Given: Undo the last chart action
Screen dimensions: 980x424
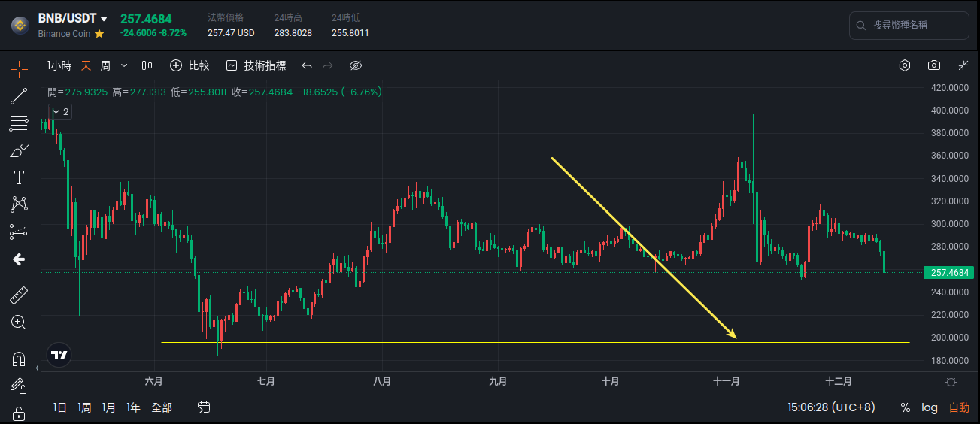Looking at the screenshot, I should point(306,65).
